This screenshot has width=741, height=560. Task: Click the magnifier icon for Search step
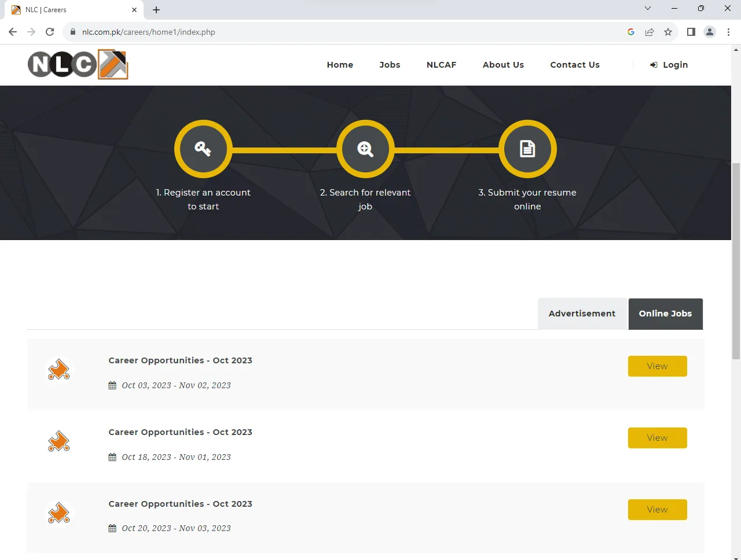pos(365,149)
